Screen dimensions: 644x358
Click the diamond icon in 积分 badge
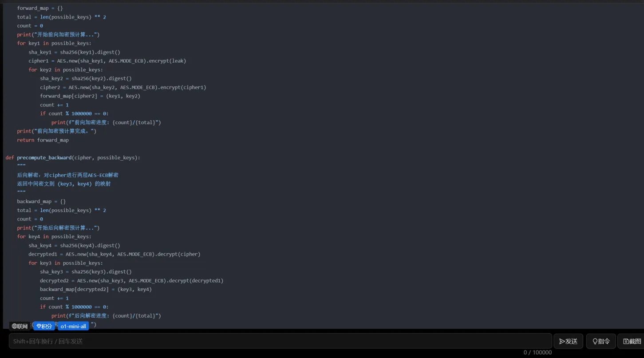point(39,327)
